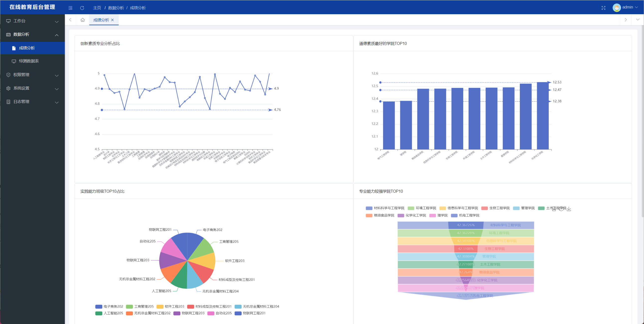This screenshot has width=644, height=324.
Task: Select 成绩分析 in sidebar
Action: coord(27,48)
